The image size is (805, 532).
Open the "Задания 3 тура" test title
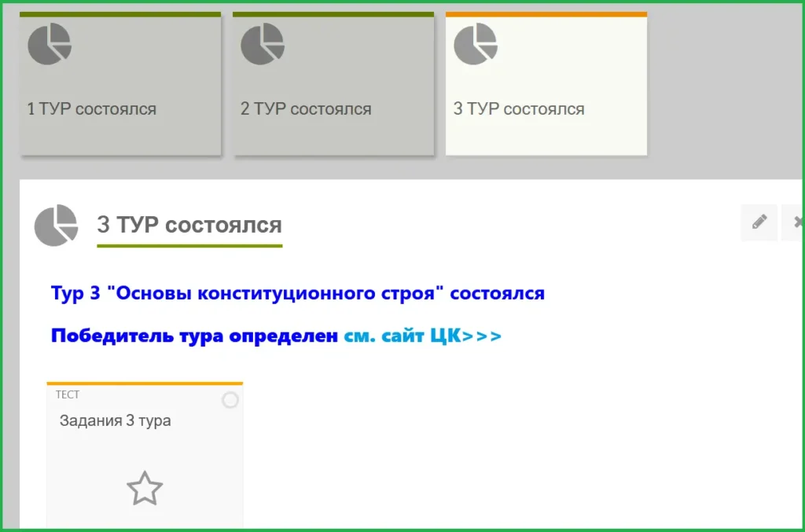[116, 420]
